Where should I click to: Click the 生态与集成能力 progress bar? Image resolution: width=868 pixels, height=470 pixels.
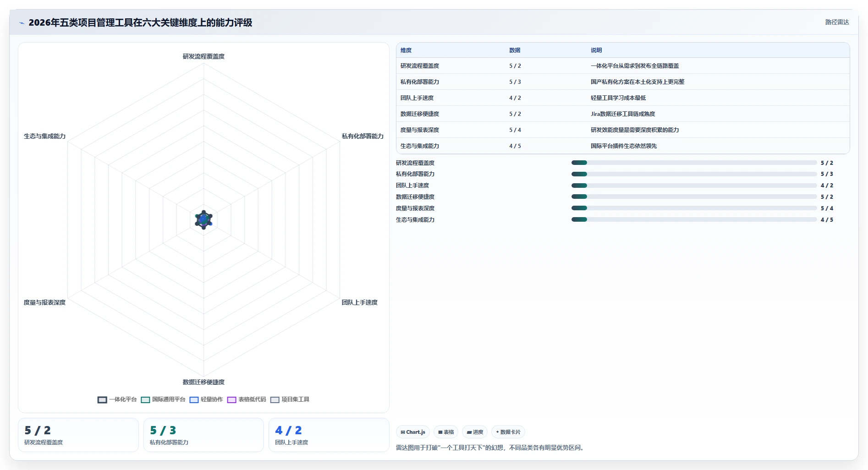pos(694,219)
